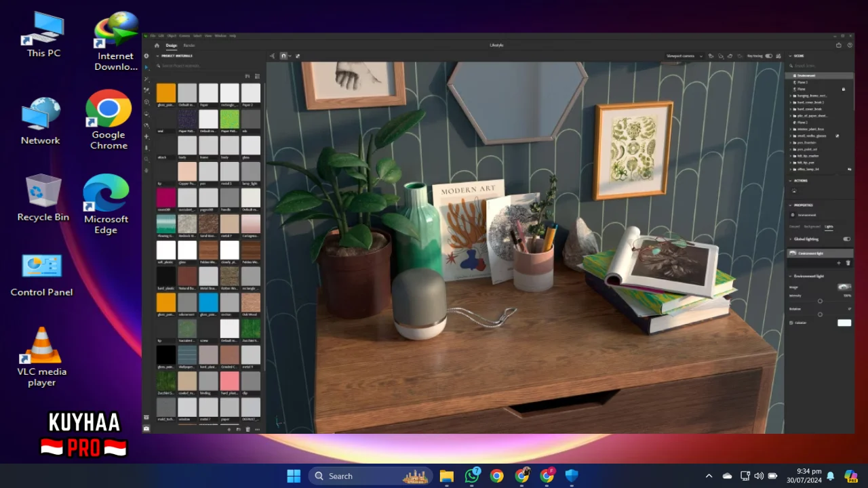The height and width of the screenshot is (488, 868).
Task: Click the Environment light image preview button
Action: click(844, 287)
